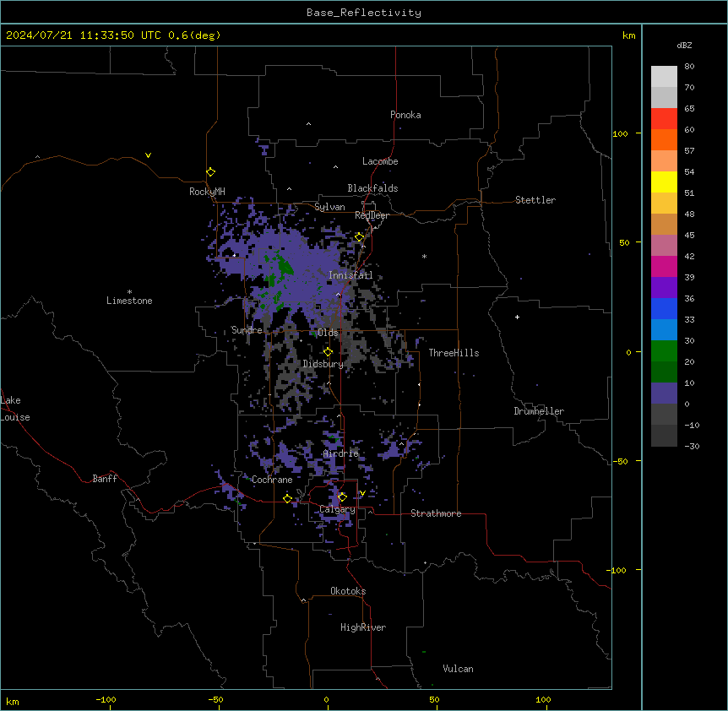Click the -30 value on the dBZ scale
Screen dimensions: 728x711
(692, 446)
